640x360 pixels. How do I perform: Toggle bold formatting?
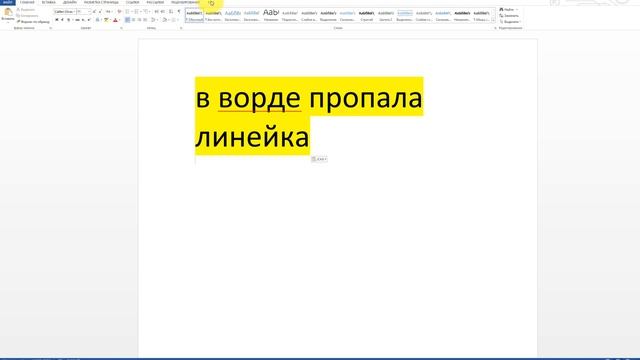click(x=57, y=20)
